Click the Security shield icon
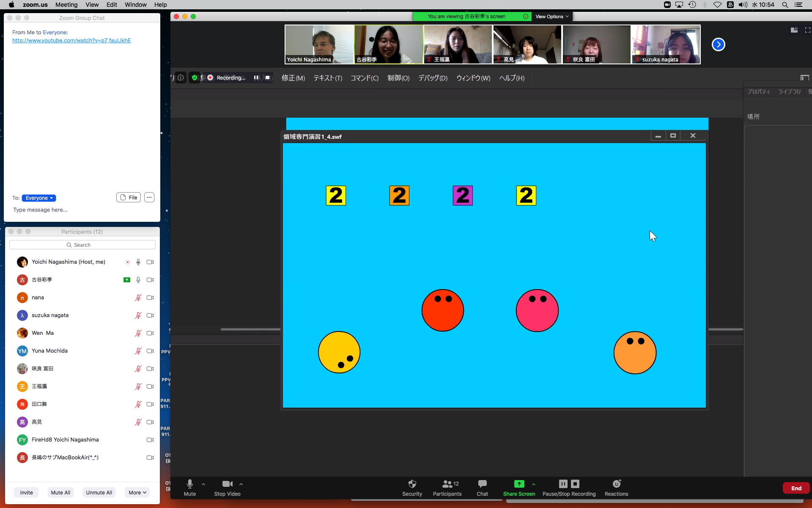812x508 pixels. (412, 484)
